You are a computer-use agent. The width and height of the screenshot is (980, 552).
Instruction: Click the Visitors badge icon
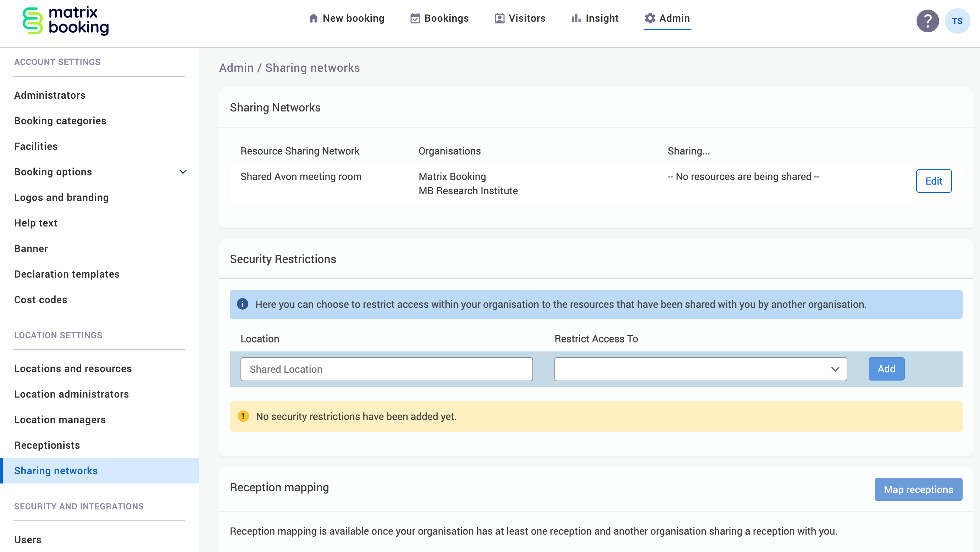coord(498,18)
